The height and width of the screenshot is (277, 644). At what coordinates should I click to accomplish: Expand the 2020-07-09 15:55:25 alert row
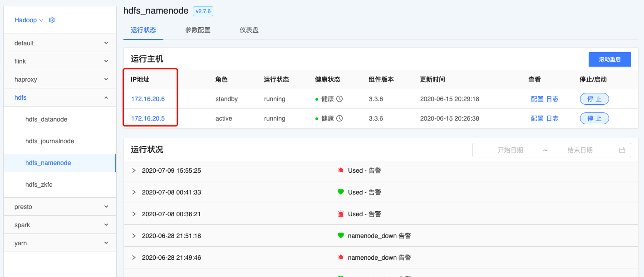coord(134,170)
